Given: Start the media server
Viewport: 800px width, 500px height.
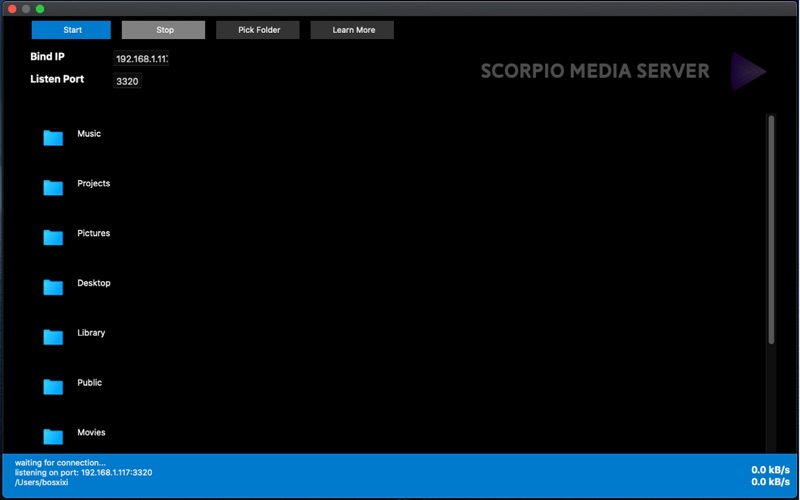Looking at the screenshot, I should coord(71,30).
